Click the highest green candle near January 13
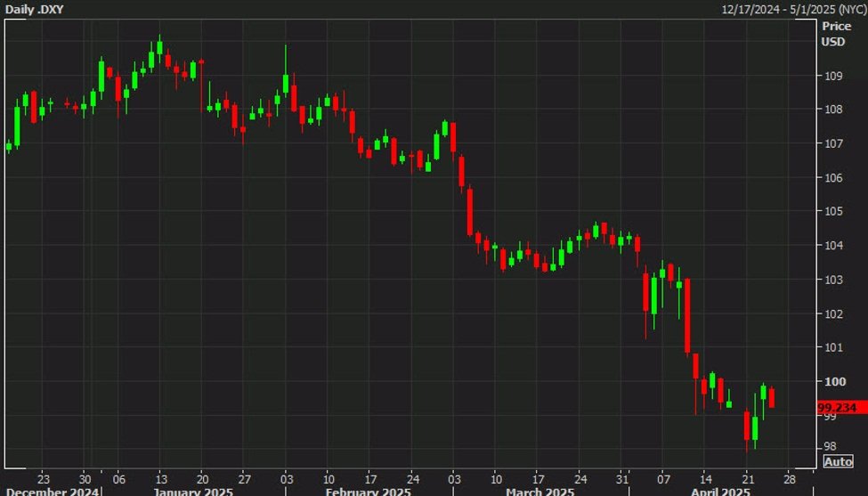This screenshot has height=496, width=868. pyautogui.click(x=159, y=49)
